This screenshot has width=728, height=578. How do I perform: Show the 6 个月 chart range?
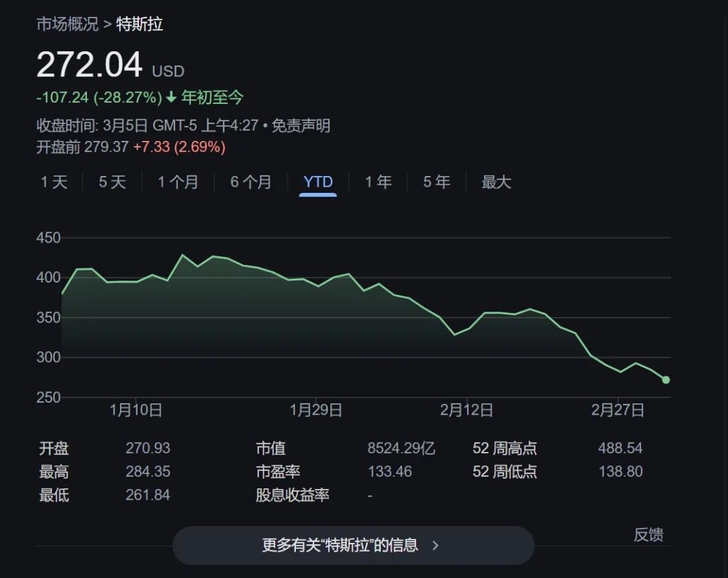(x=251, y=182)
